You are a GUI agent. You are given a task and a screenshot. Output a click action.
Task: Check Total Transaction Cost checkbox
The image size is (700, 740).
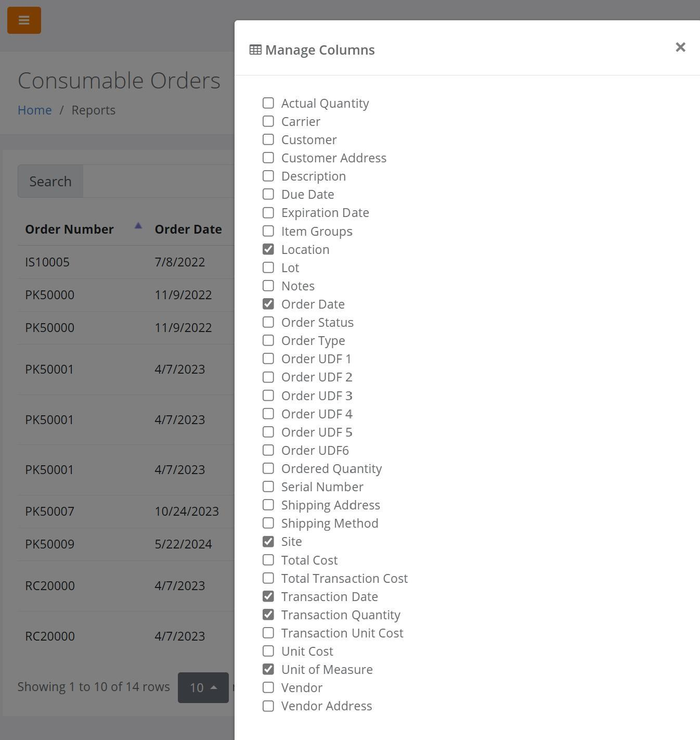268,578
